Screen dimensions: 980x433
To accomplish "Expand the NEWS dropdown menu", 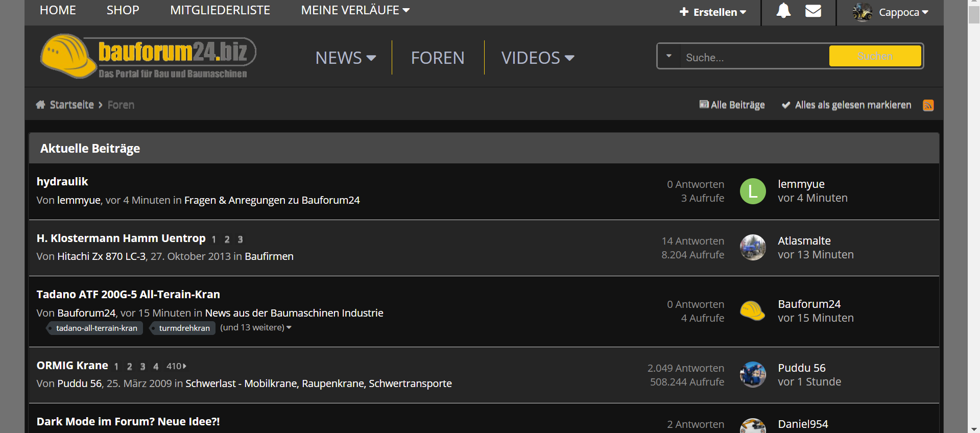I will click(346, 58).
